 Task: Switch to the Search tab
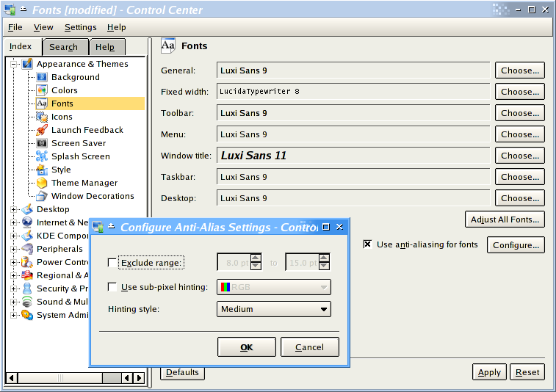pyautogui.click(x=64, y=47)
